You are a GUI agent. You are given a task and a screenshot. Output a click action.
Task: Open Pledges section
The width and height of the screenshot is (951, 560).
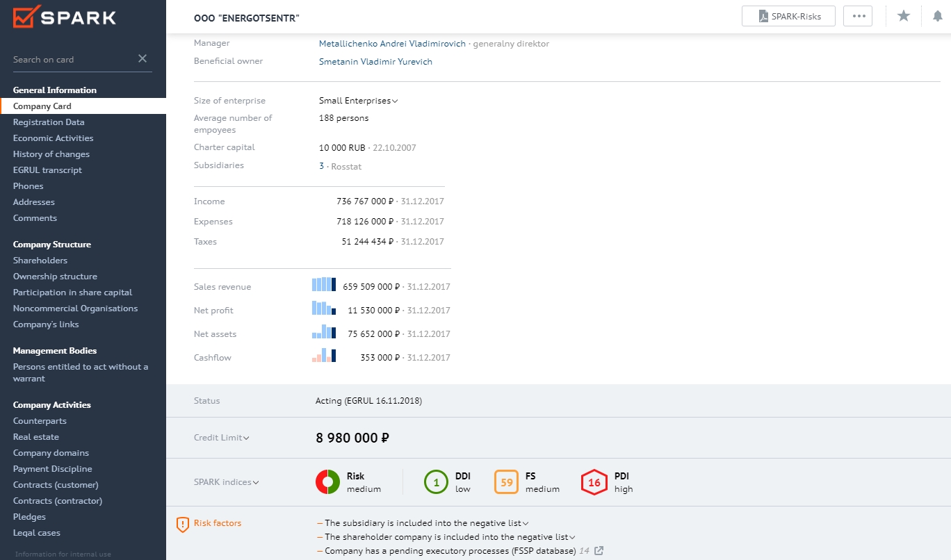(29, 517)
